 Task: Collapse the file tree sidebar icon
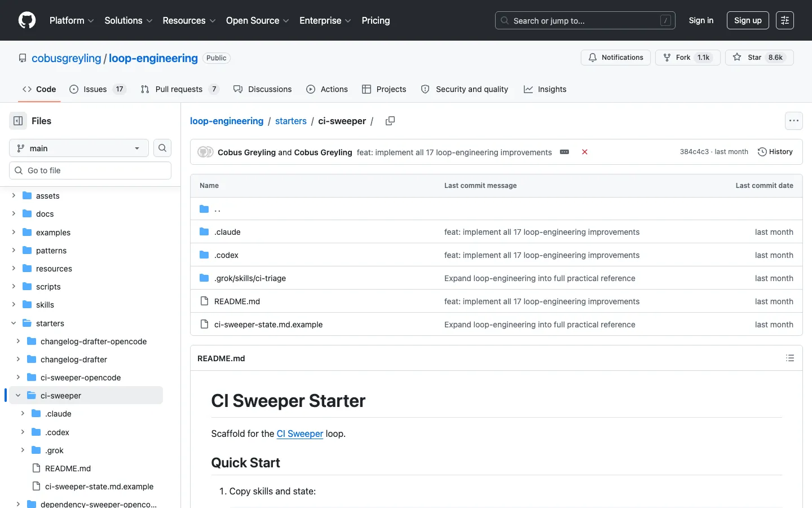pos(18,121)
